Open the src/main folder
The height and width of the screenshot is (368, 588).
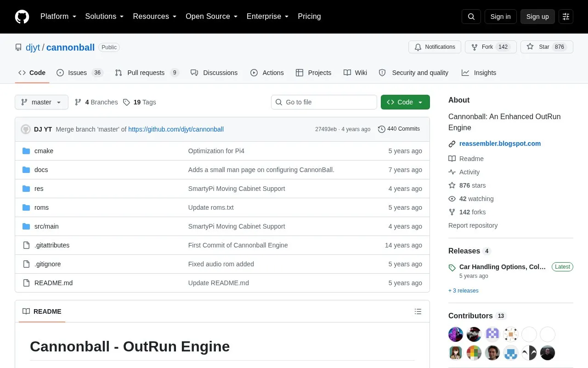coord(46,226)
